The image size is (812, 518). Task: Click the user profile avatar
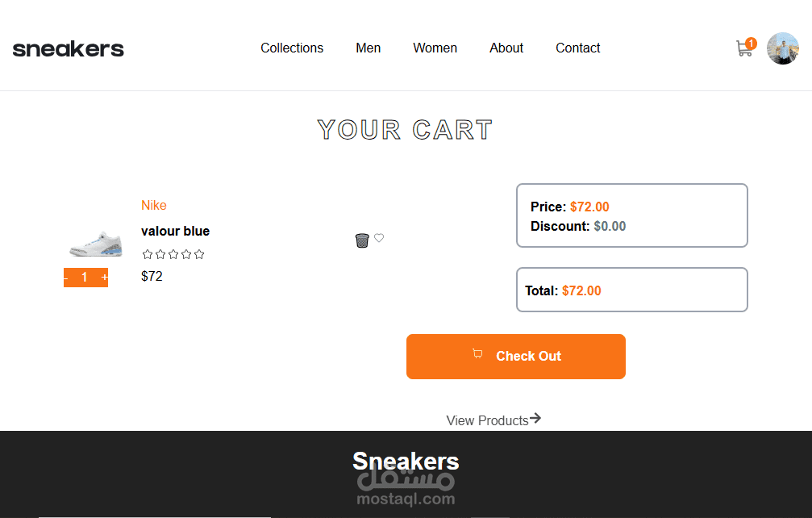point(782,48)
